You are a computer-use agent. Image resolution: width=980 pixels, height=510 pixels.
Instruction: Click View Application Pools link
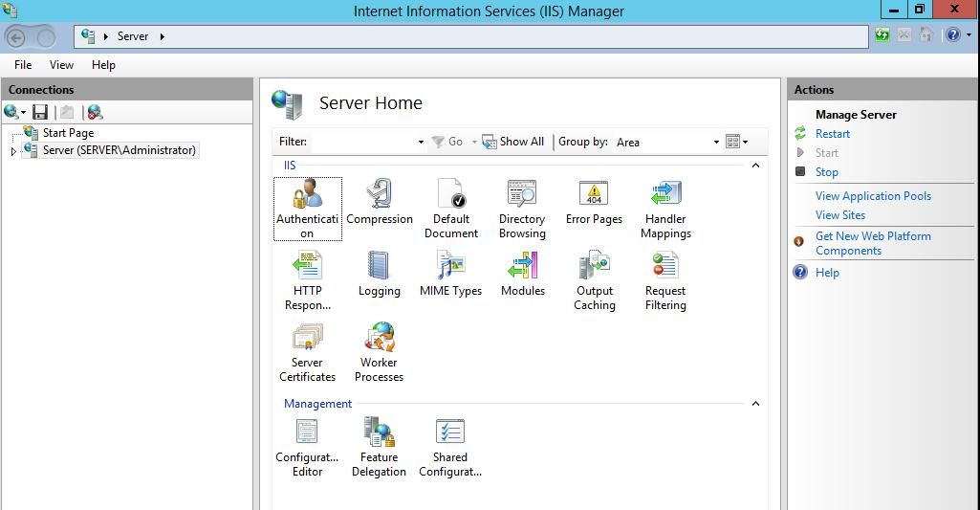click(873, 196)
